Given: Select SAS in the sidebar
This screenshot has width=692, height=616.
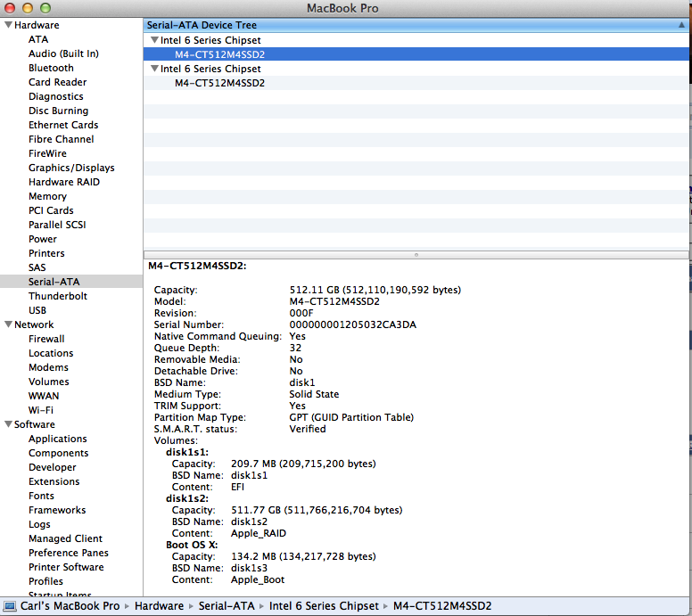Looking at the screenshot, I should point(37,267).
